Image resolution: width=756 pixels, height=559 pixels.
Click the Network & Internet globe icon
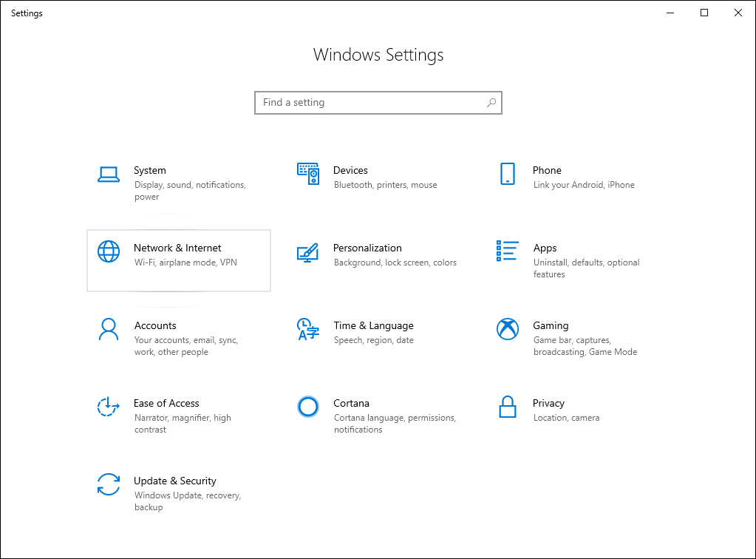pyautogui.click(x=109, y=251)
